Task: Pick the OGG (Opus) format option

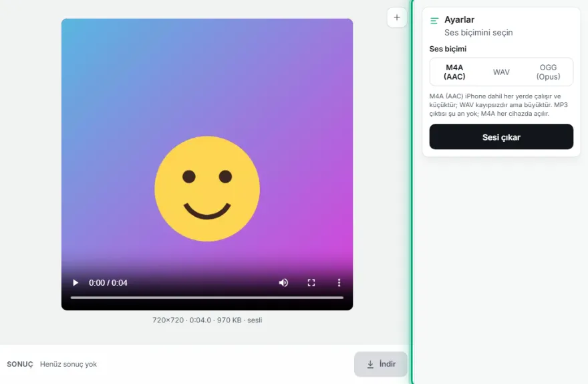Action: (548, 72)
